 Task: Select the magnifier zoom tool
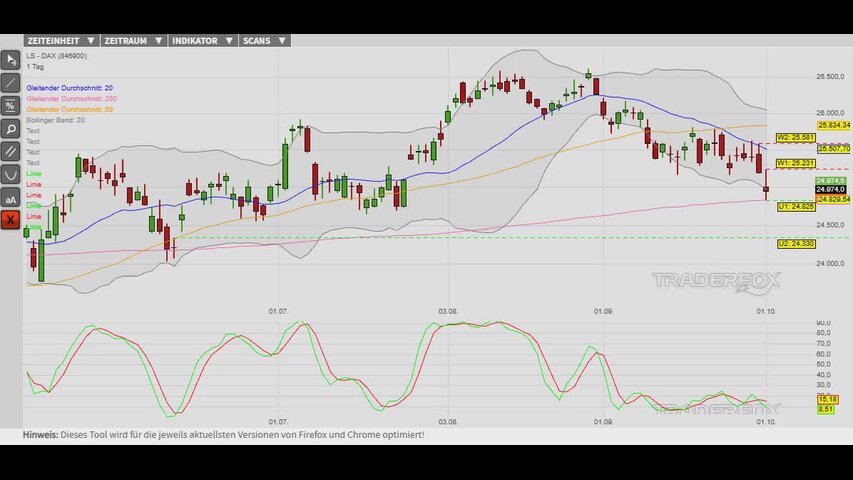[10, 129]
